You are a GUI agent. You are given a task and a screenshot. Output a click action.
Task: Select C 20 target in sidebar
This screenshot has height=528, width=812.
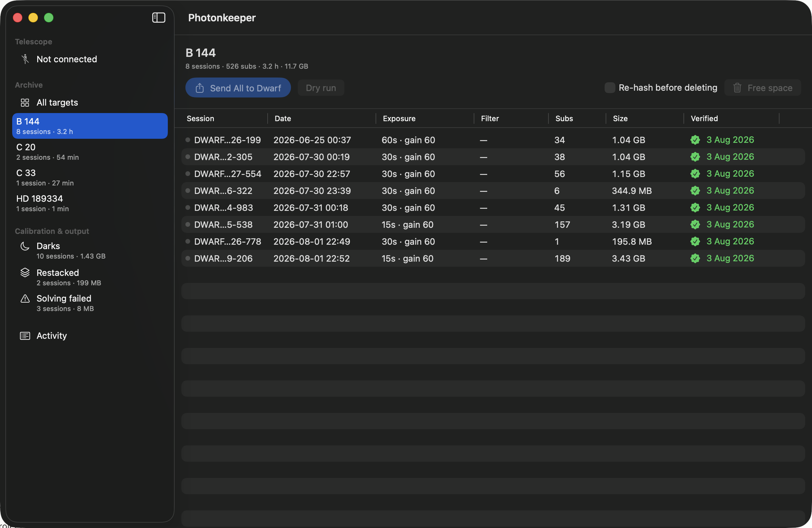pyautogui.click(x=90, y=152)
